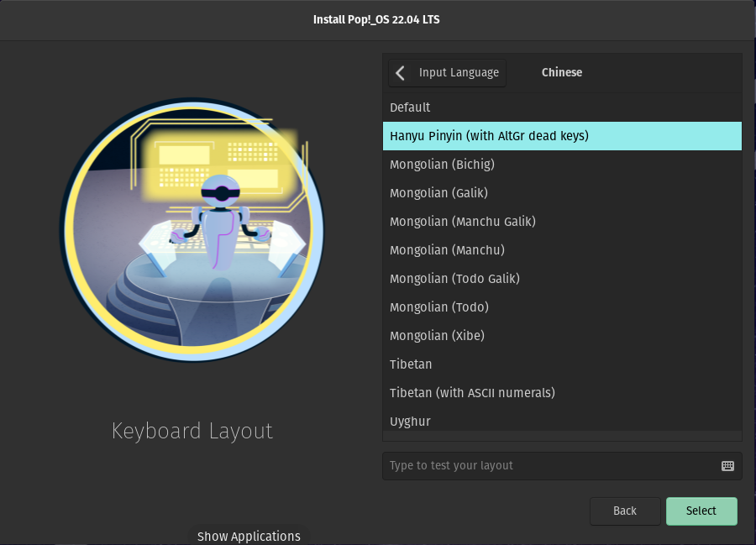Click the Chinese header title

(562, 72)
